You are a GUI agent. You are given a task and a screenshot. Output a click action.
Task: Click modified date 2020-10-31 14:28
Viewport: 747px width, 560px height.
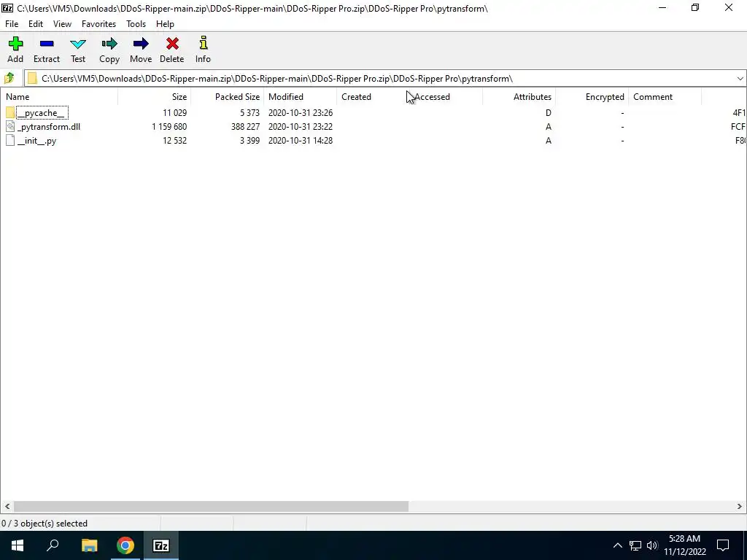pyautogui.click(x=300, y=141)
